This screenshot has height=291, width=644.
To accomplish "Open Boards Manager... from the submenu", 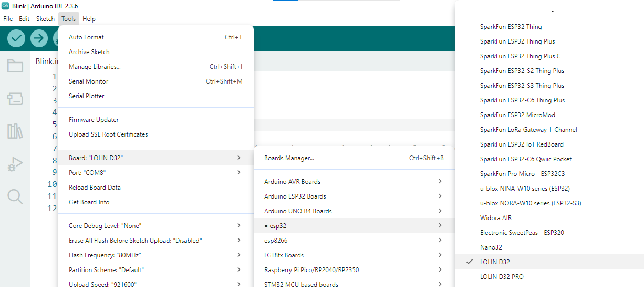I will 289,158.
